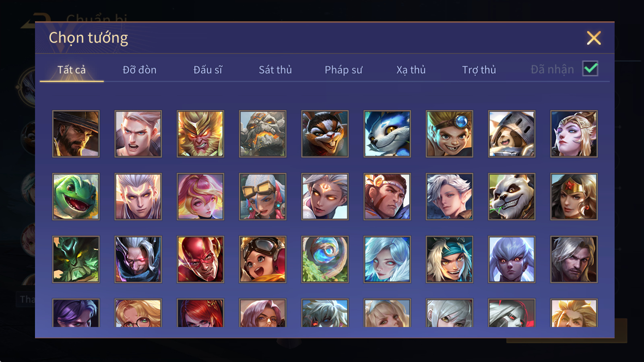
Task: Show the Pháp sư hero category
Action: click(x=343, y=70)
